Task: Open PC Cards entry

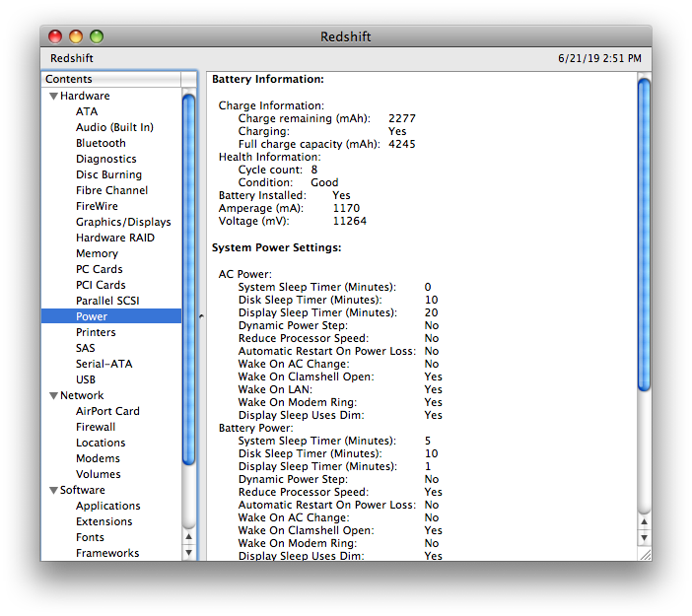Action: (99, 270)
